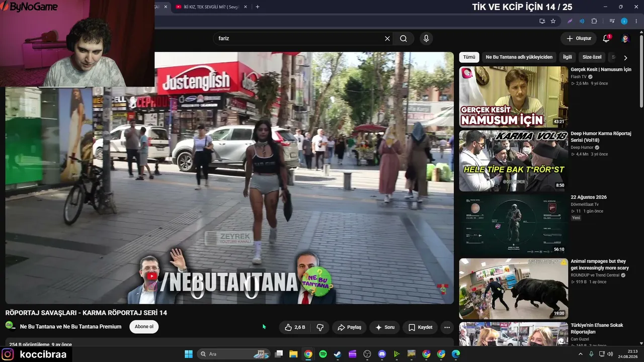This screenshot has height=362, width=644.
Task: Open the 'Deep Humor' channel name
Action: (582, 147)
